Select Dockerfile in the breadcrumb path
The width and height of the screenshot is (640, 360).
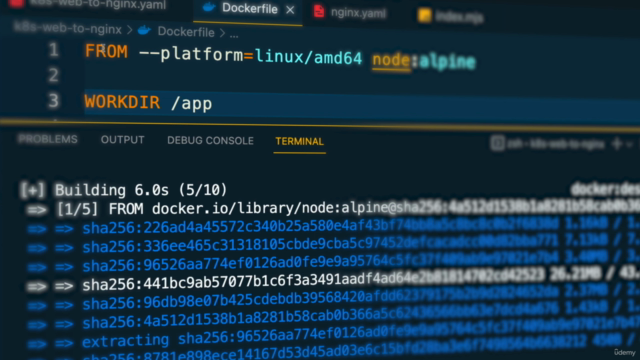point(186,32)
